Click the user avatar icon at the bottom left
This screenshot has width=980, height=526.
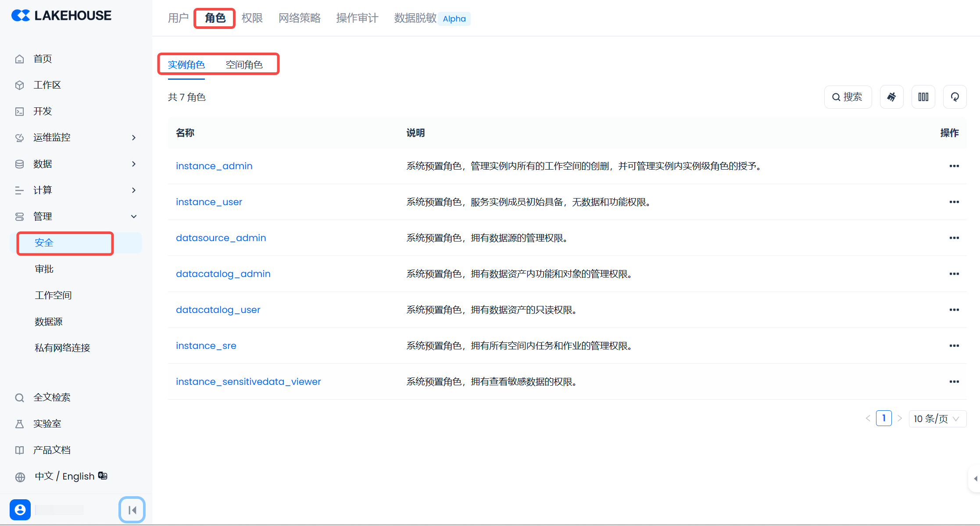click(20, 510)
